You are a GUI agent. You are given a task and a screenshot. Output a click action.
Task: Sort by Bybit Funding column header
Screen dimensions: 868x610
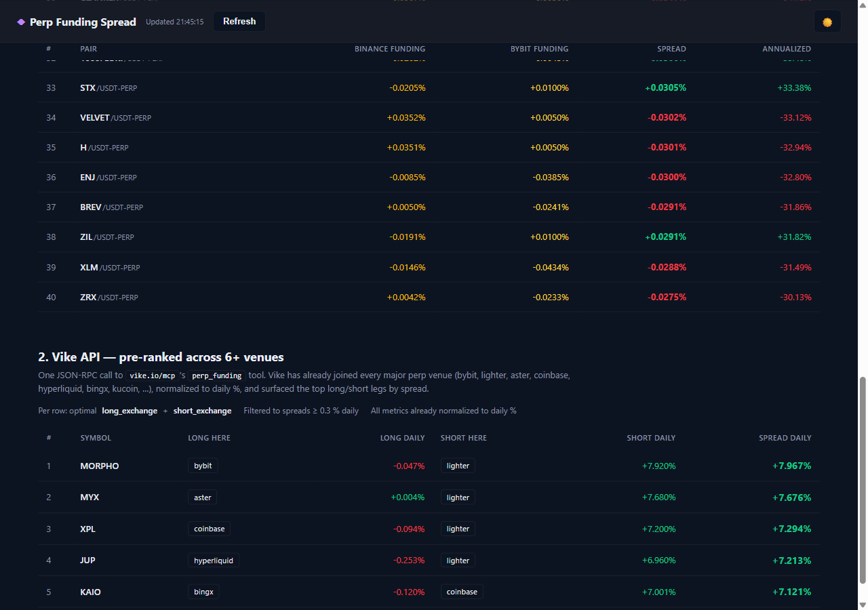click(x=540, y=49)
